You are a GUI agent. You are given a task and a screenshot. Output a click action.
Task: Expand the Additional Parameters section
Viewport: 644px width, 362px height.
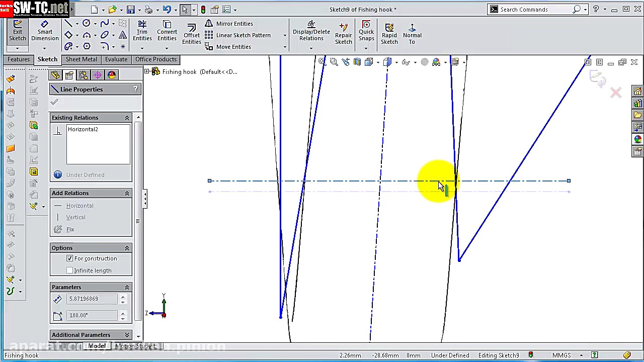pyautogui.click(x=127, y=334)
